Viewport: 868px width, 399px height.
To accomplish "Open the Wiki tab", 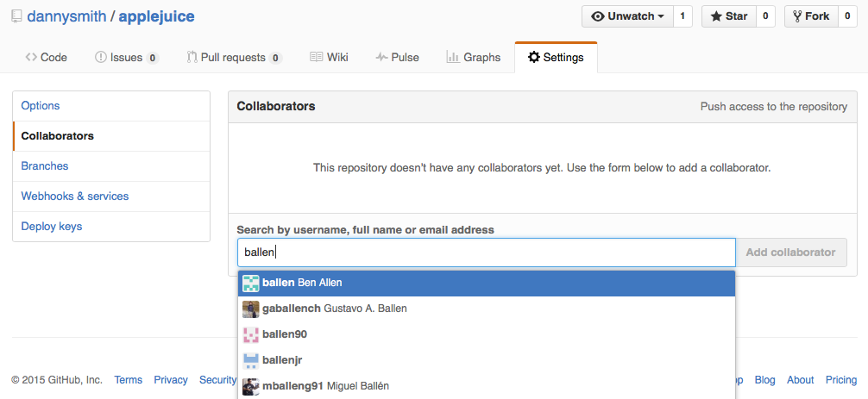I will pos(329,58).
